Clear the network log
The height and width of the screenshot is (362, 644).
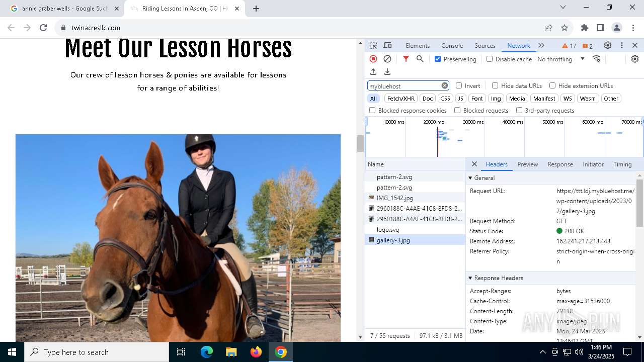click(387, 59)
